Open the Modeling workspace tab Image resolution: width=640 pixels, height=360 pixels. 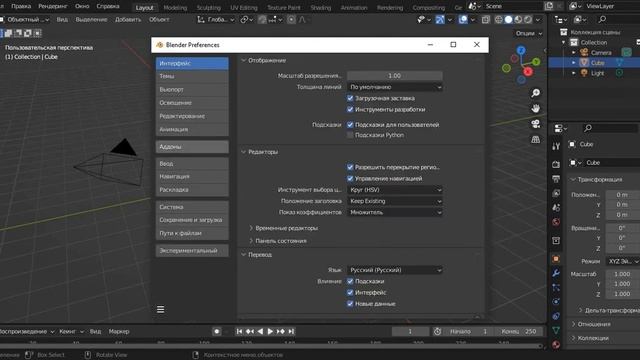(x=175, y=8)
